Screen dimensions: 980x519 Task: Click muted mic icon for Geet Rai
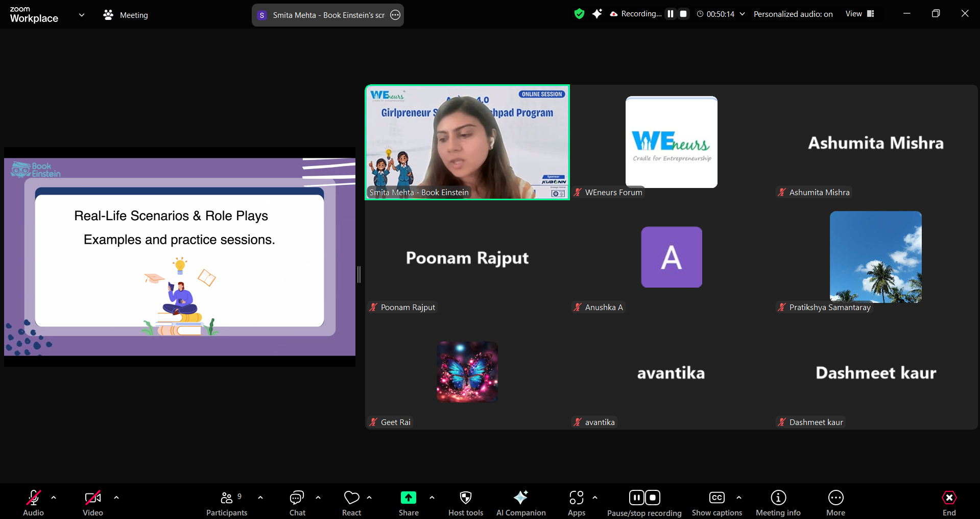point(373,422)
